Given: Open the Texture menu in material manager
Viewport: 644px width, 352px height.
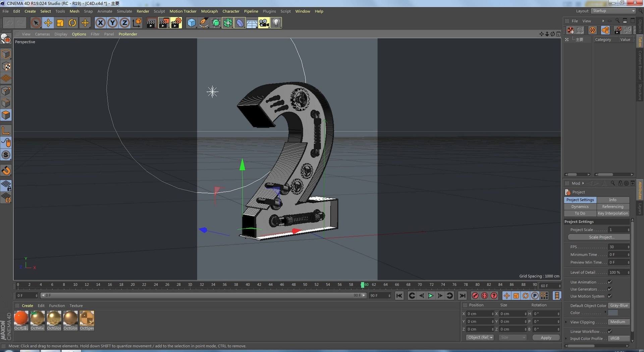Looking at the screenshot, I should (x=76, y=306).
